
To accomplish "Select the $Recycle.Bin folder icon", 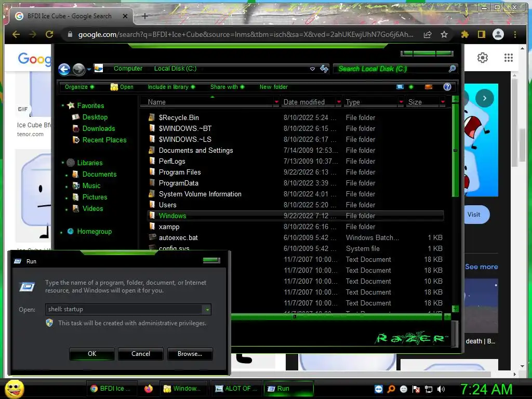I will point(152,117).
